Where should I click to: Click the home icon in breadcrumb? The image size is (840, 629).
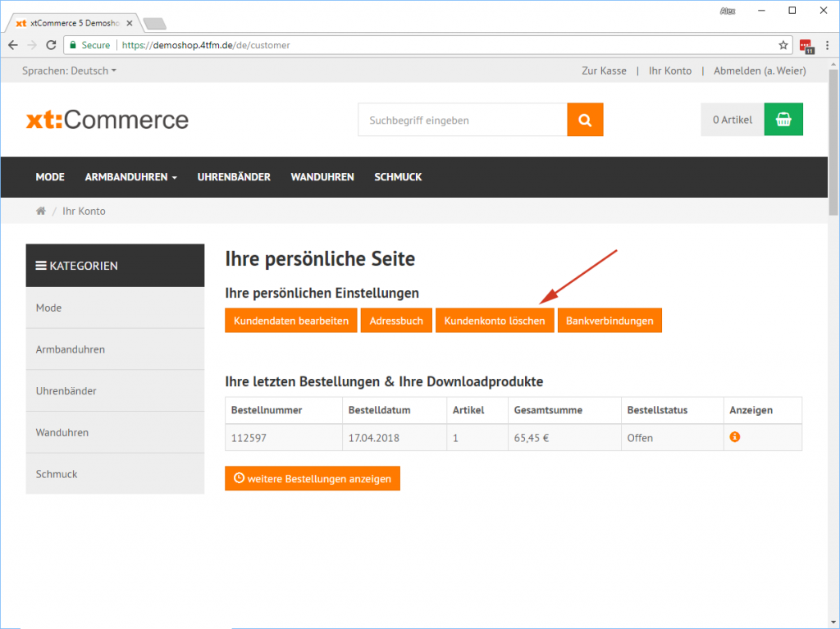[x=40, y=211]
